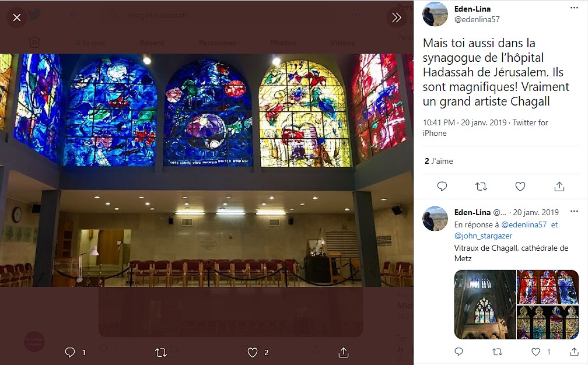View the 2 J'aime likes list
This screenshot has height=365, width=588.
click(x=439, y=161)
